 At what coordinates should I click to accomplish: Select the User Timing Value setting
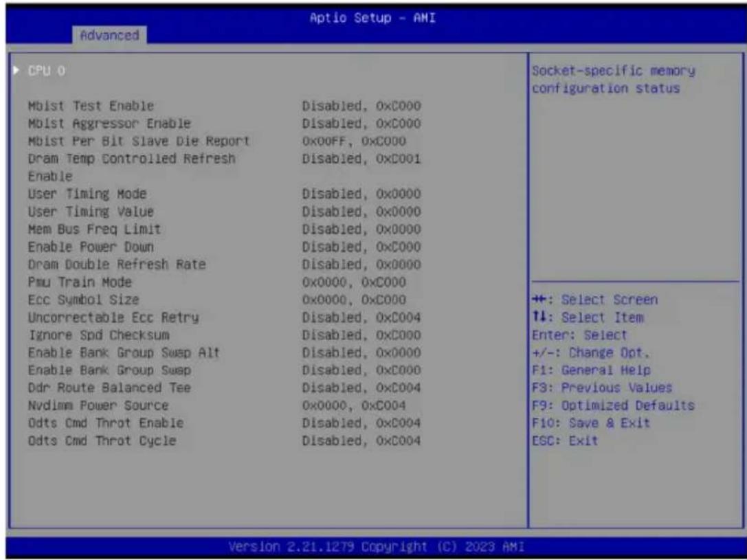pos(225,212)
